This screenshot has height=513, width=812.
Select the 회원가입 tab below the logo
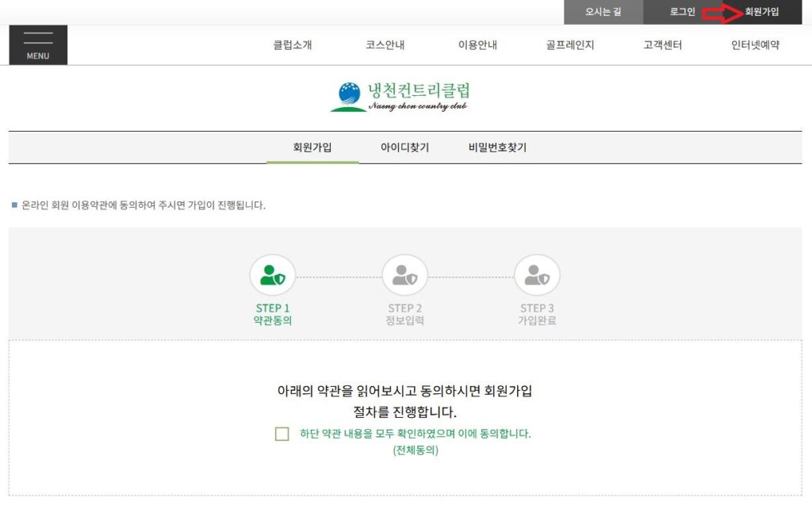tap(313, 147)
